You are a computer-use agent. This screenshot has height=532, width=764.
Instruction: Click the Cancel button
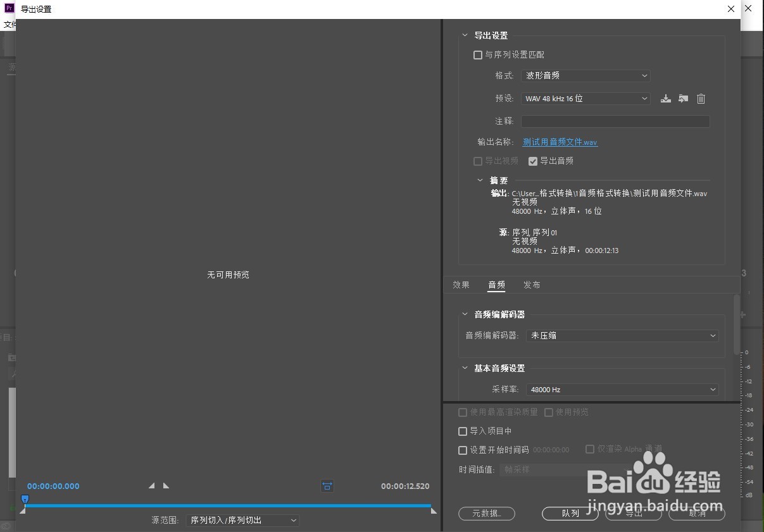coord(697,514)
